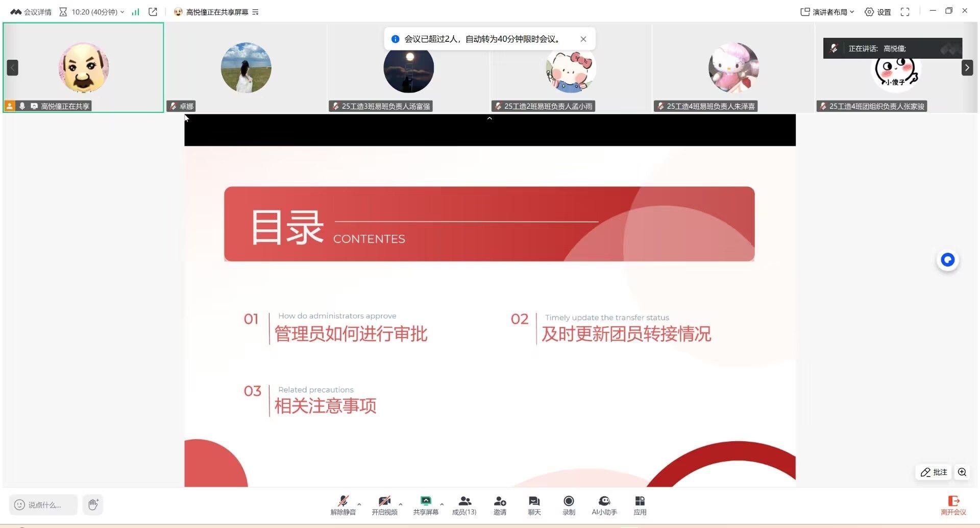
Task: Expand share options arrow next to 共享屏幕
Action: pos(442,505)
